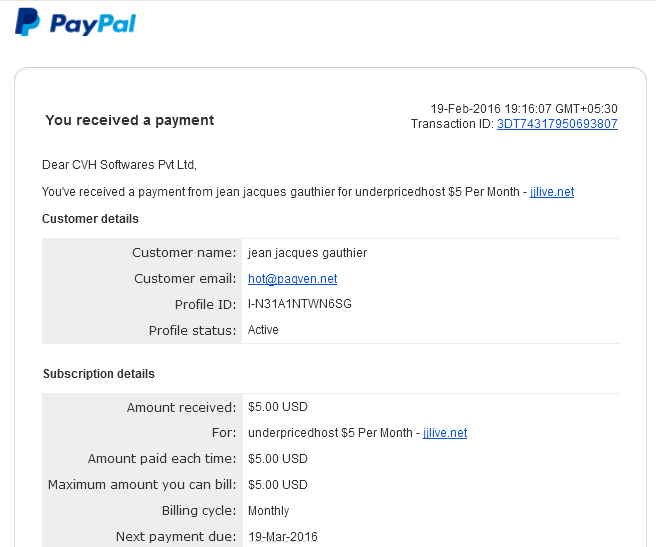Click the Profile ID value I-N31A1NTWN6SG
This screenshot has height=547, width=656.
(x=300, y=304)
